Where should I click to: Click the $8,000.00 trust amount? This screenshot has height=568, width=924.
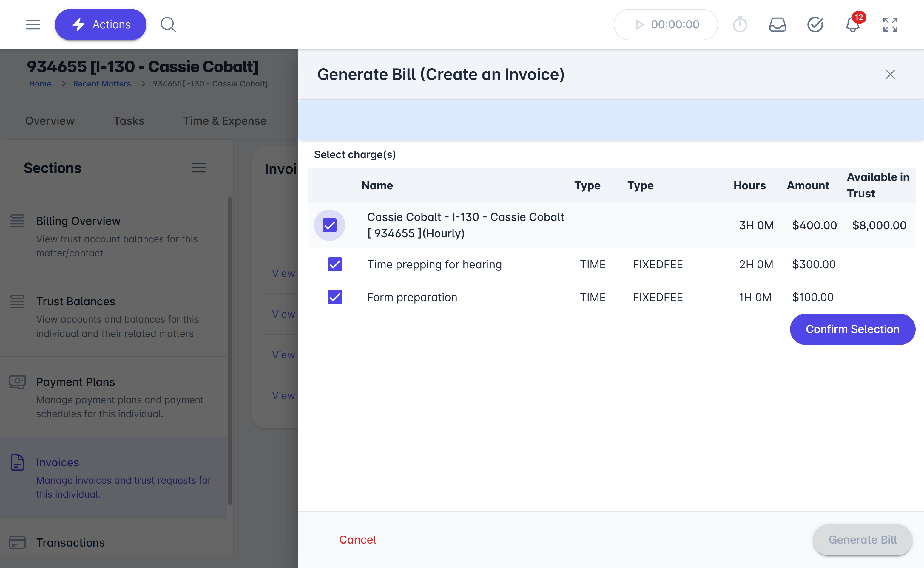(879, 225)
